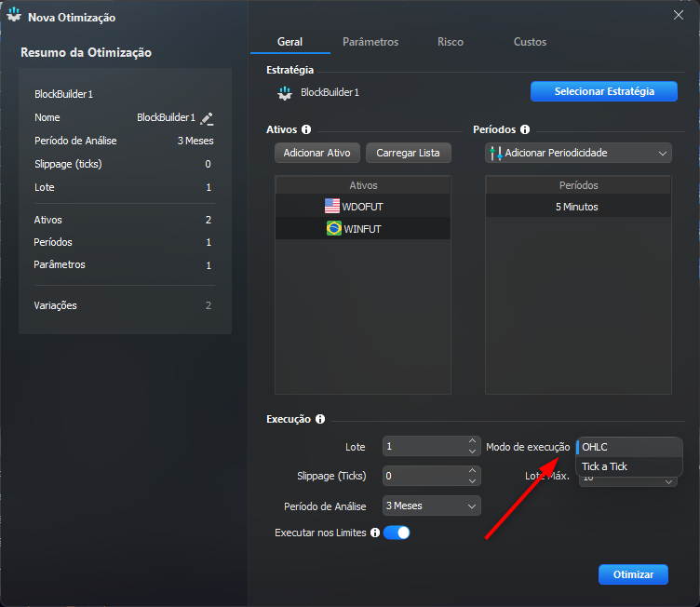The height and width of the screenshot is (607, 700).
Task: Switch to the Geral tab
Action: tap(289, 42)
